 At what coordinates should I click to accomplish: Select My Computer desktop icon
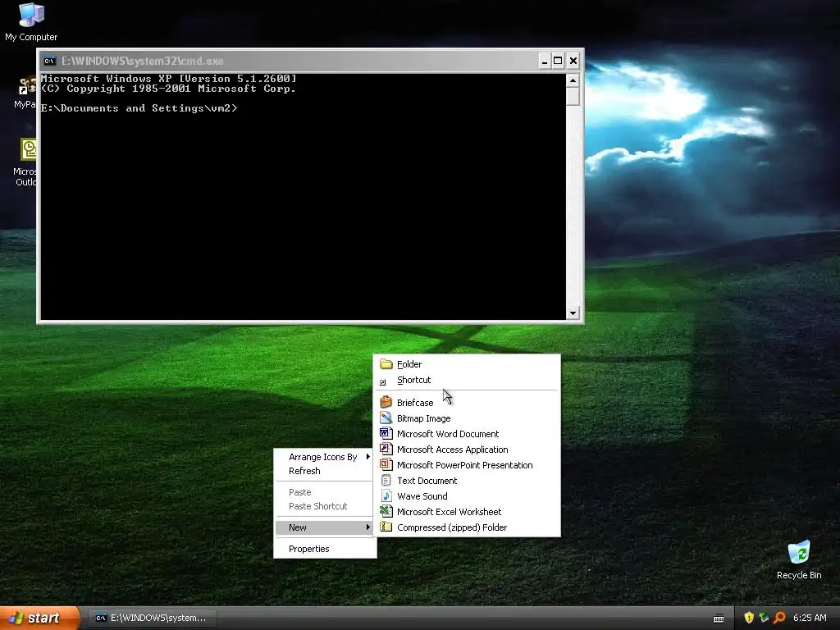click(x=31, y=22)
